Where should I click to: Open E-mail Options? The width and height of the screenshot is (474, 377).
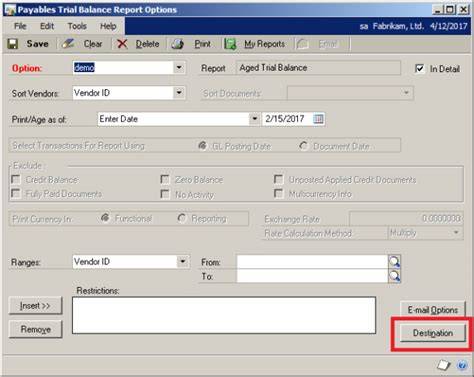tap(432, 310)
